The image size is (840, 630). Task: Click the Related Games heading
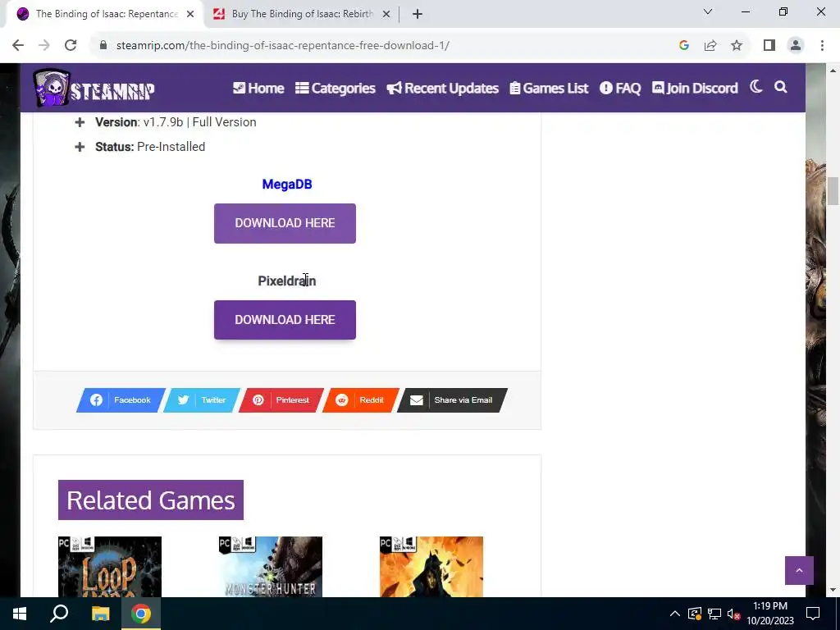tap(151, 500)
